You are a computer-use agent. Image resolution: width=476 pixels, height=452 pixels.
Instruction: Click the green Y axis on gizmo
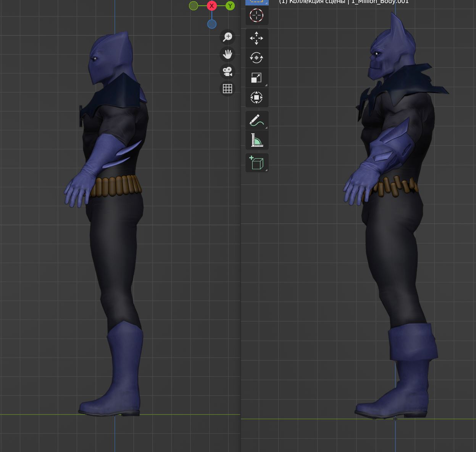coord(230,6)
